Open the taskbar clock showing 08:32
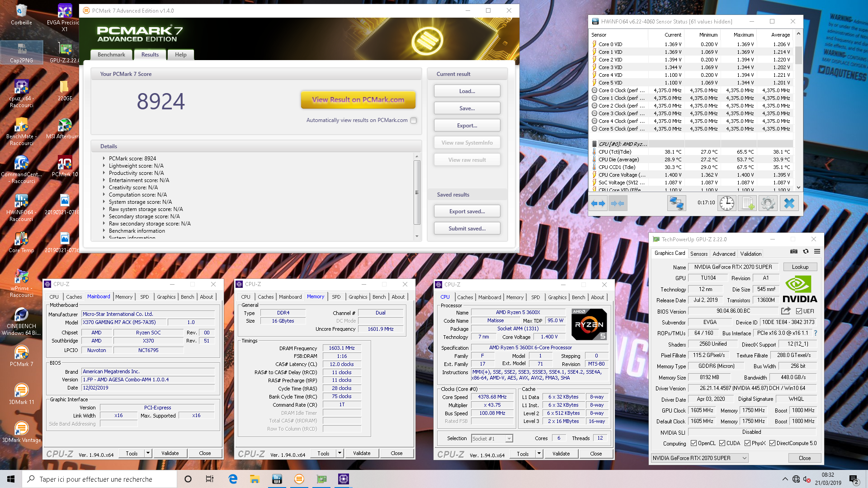 (828, 479)
